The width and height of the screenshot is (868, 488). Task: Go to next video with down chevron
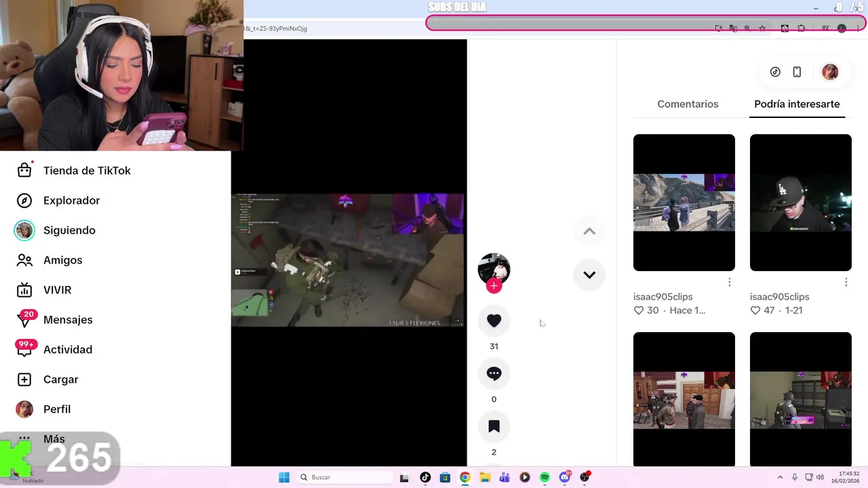(x=589, y=274)
